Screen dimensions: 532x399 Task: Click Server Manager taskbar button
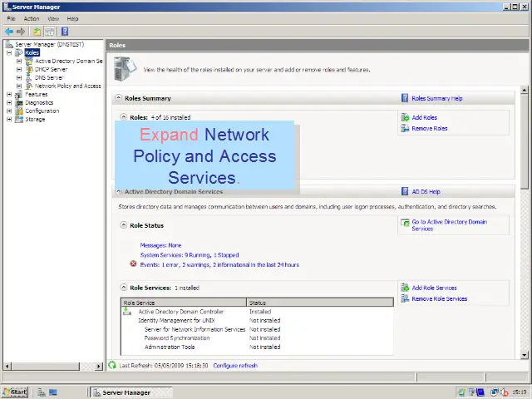tap(131, 392)
